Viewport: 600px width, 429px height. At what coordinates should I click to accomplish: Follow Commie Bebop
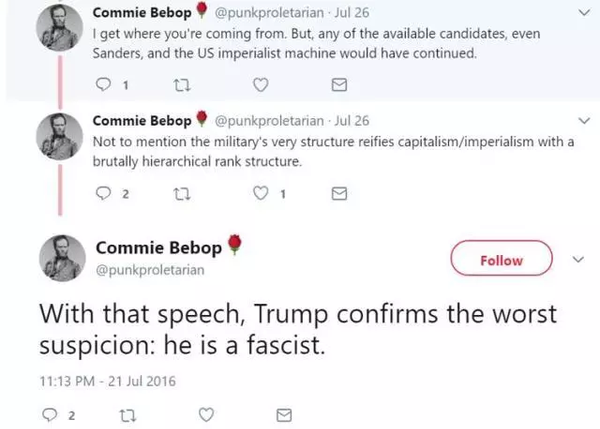click(501, 260)
